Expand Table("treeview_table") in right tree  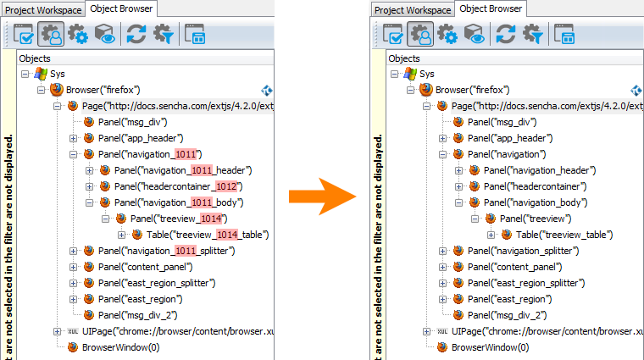coord(491,235)
